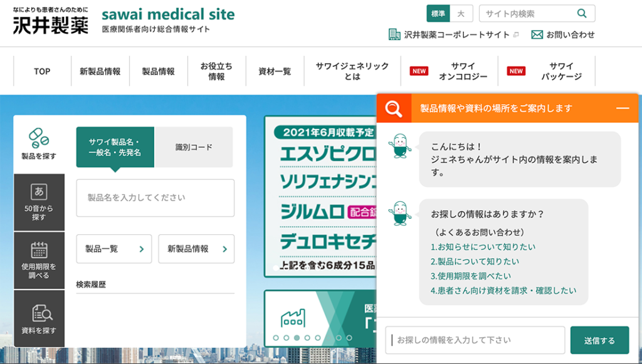This screenshot has width=642, height=364.
Task: Click the 沢井製薬 logo
Action: (50, 25)
